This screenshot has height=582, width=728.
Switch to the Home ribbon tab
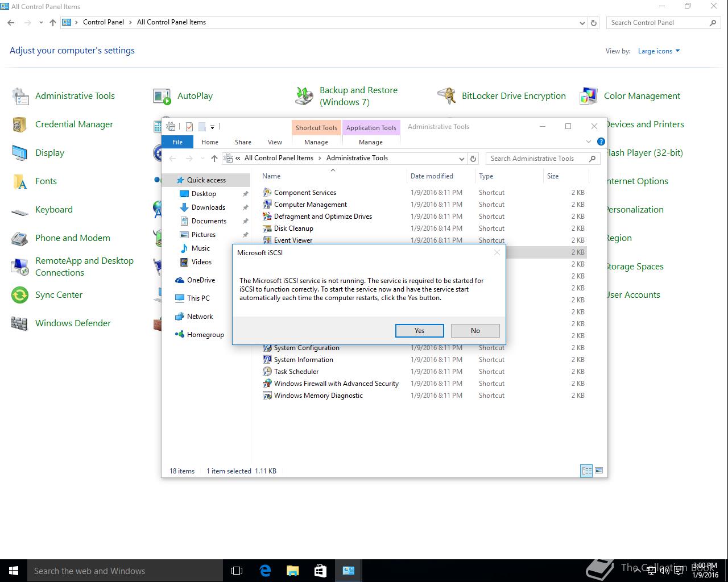[210, 142]
